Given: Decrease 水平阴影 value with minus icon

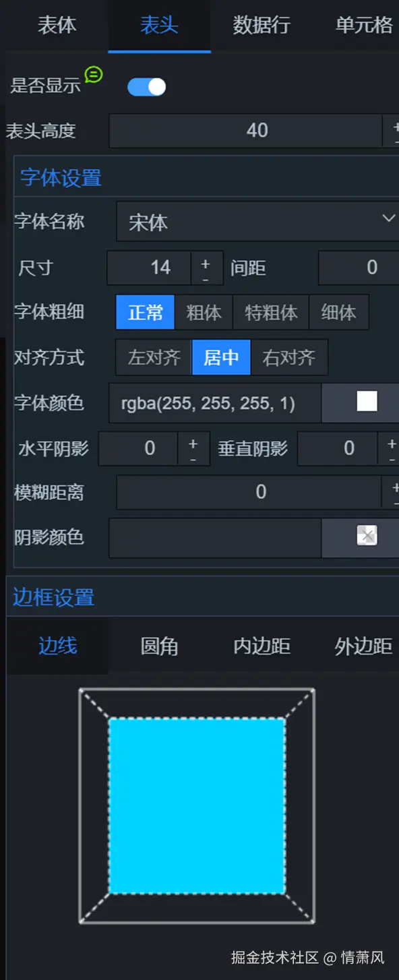Looking at the screenshot, I should click(193, 459).
